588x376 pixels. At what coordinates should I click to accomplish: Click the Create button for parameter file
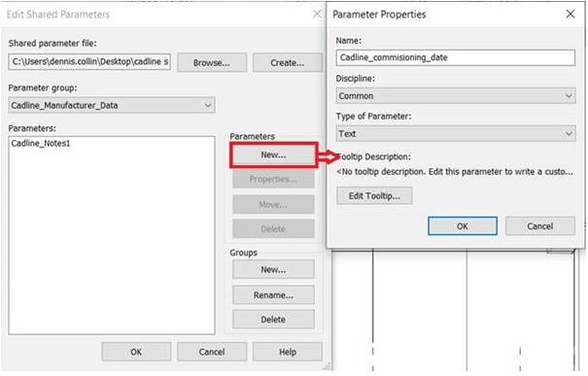click(x=288, y=62)
